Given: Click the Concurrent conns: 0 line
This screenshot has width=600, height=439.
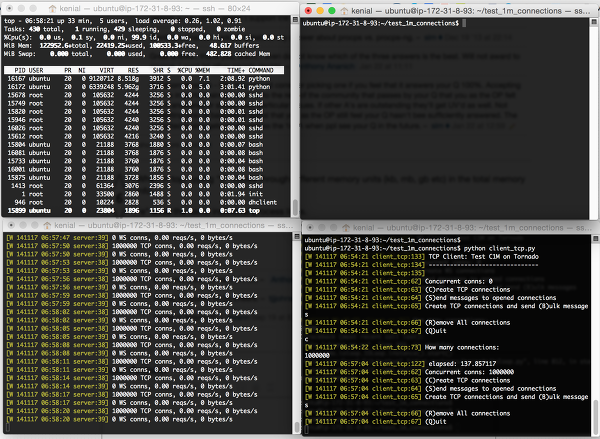Looking at the screenshot, I should pos(399,281).
